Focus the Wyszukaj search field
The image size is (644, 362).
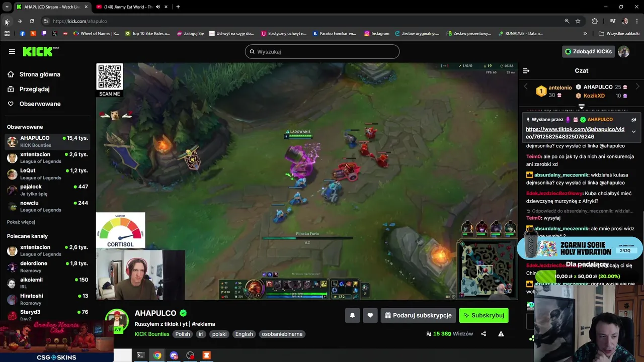[x=322, y=52]
